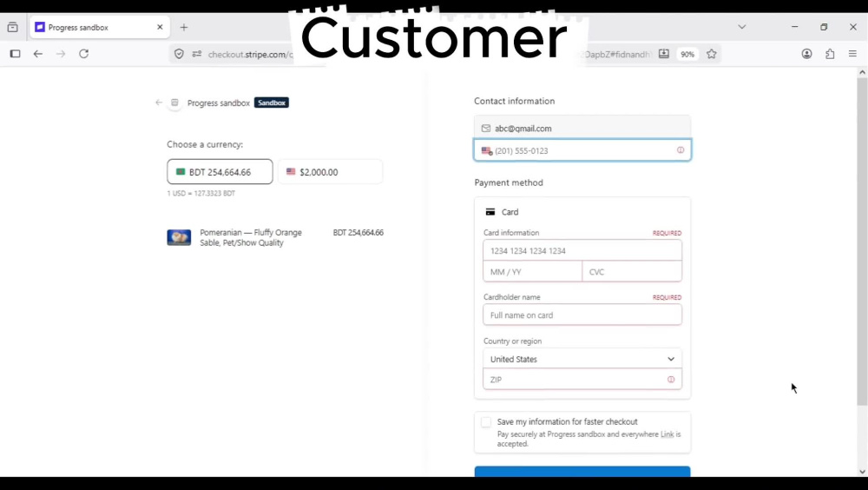Viewport: 868px width, 490px height.
Task: Click the email field abc@gmail.com
Action: point(582,128)
